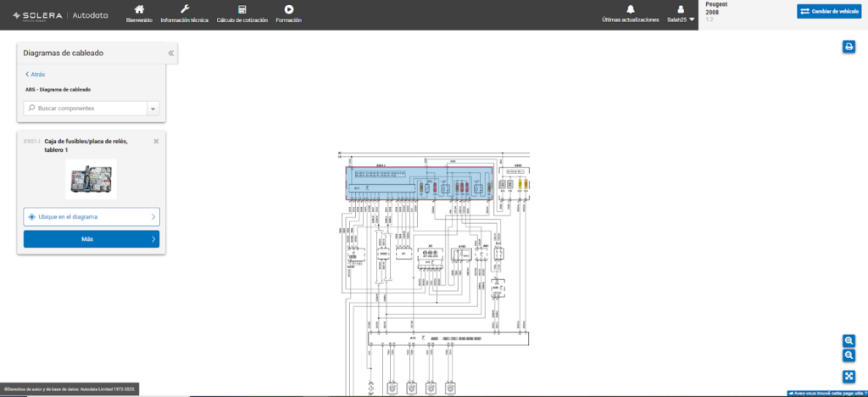868x397 pixels.
Task: Collapse the Diagramas de cableado side panel
Action: click(x=170, y=53)
